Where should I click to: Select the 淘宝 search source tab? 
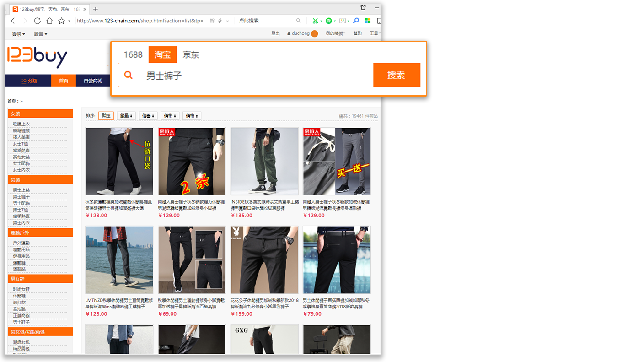[x=162, y=55]
